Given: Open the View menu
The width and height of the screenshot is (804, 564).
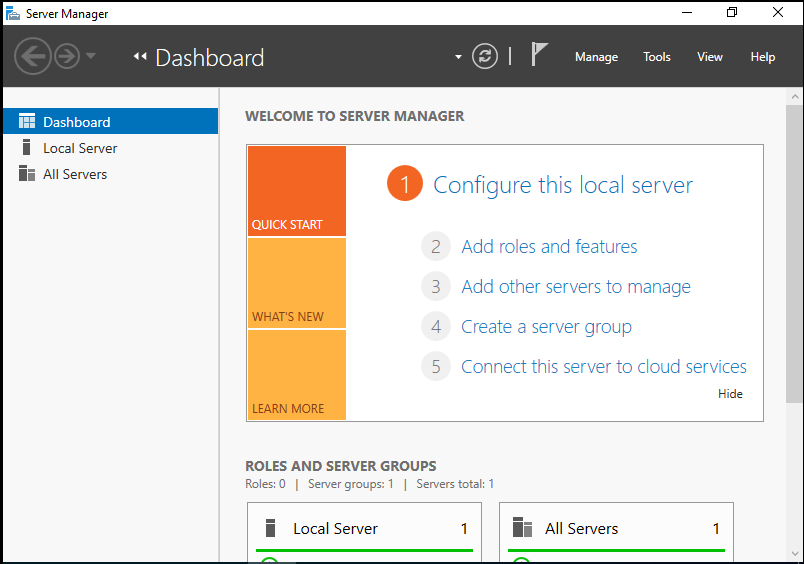Looking at the screenshot, I should pos(710,57).
